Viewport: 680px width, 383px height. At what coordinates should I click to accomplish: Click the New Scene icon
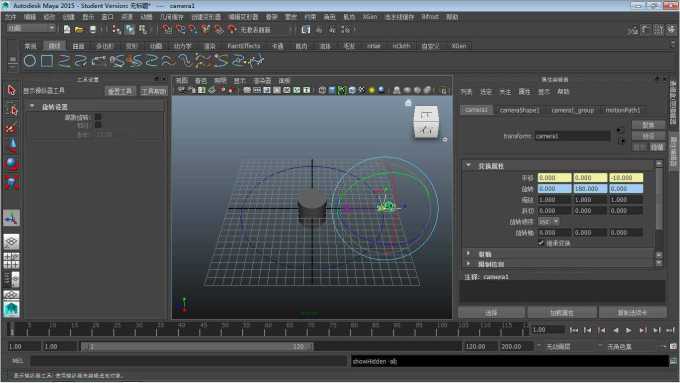[x=67, y=29]
